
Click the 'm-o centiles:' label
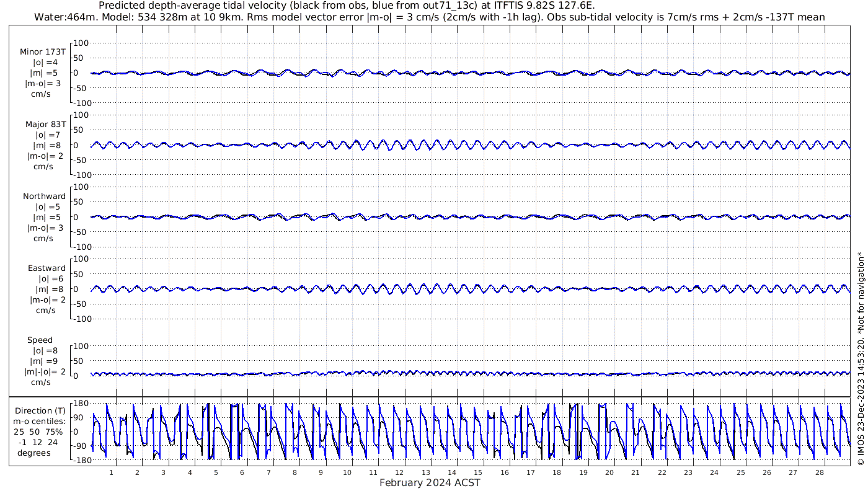coord(40,421)
